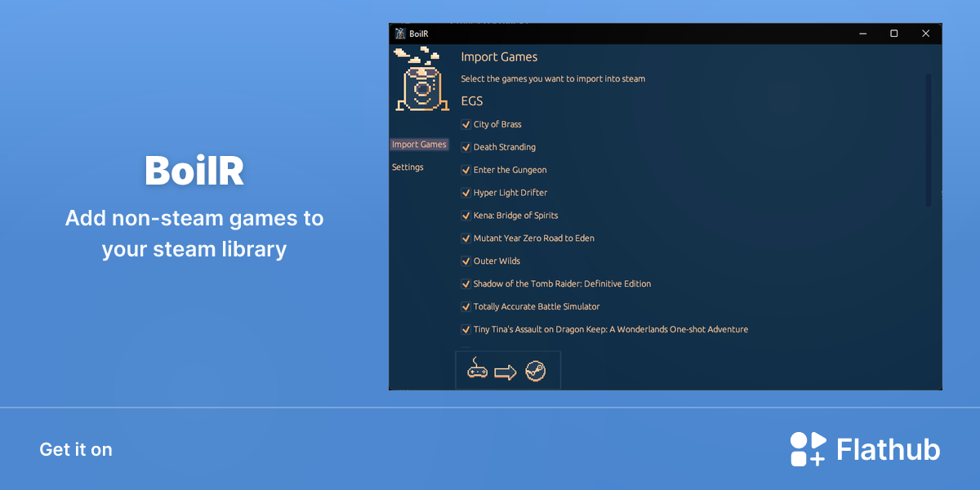The height and width of the screenshot is (490, 980).
Task: Click the Flathub wordmark text
Action: (x=889, y=450)
